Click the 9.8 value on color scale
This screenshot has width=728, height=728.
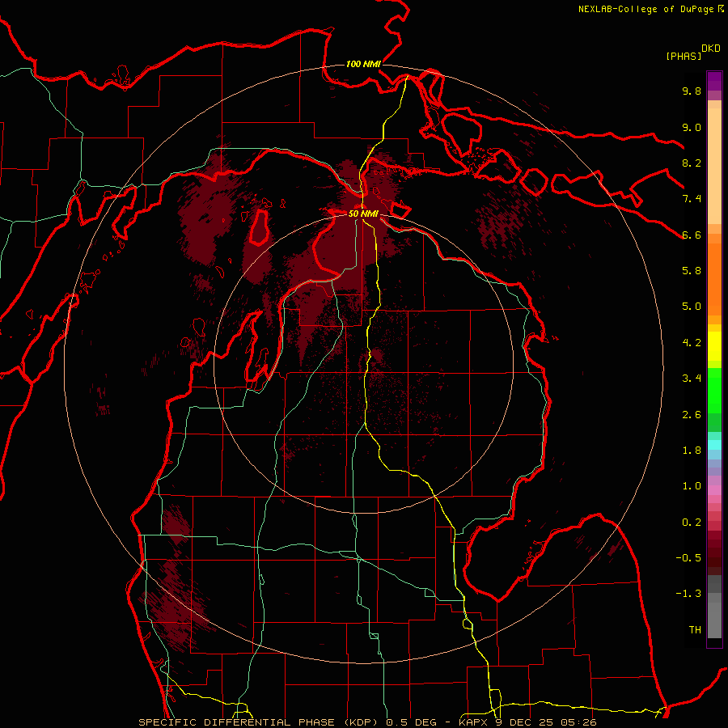pyautogui.click(x=692, y=91)
